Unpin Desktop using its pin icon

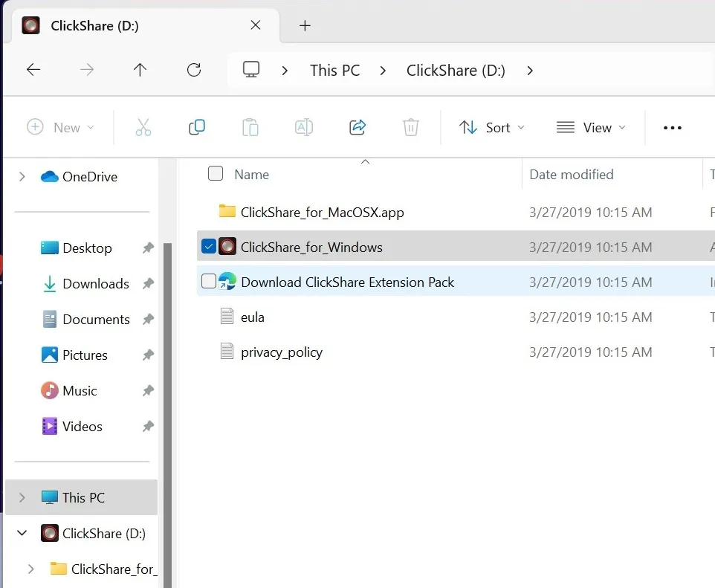tap(148, 248)
